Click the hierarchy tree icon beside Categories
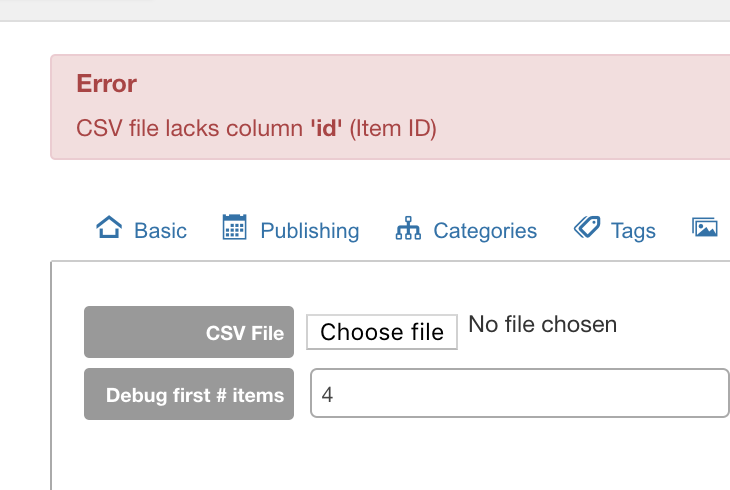This screenshot has height=490, width=730. [x=408, y=228]
